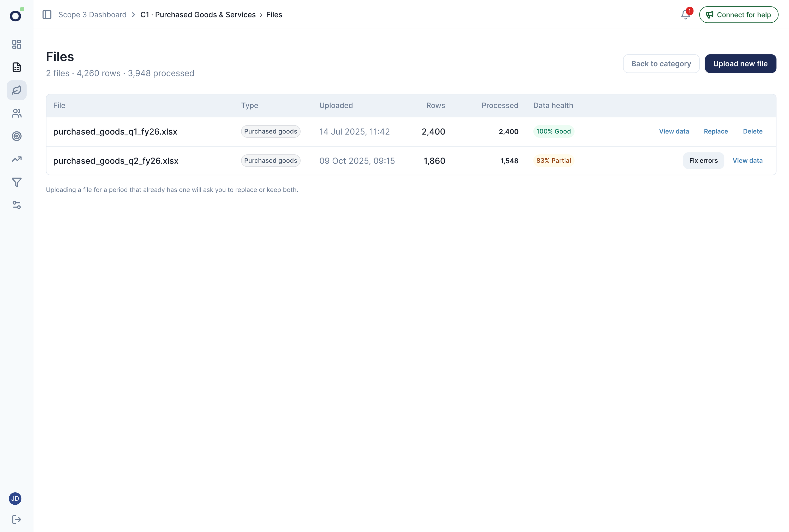The image size is (789, 532).
Task: View data for q1_fy26 file
Action: pos(674,131)
